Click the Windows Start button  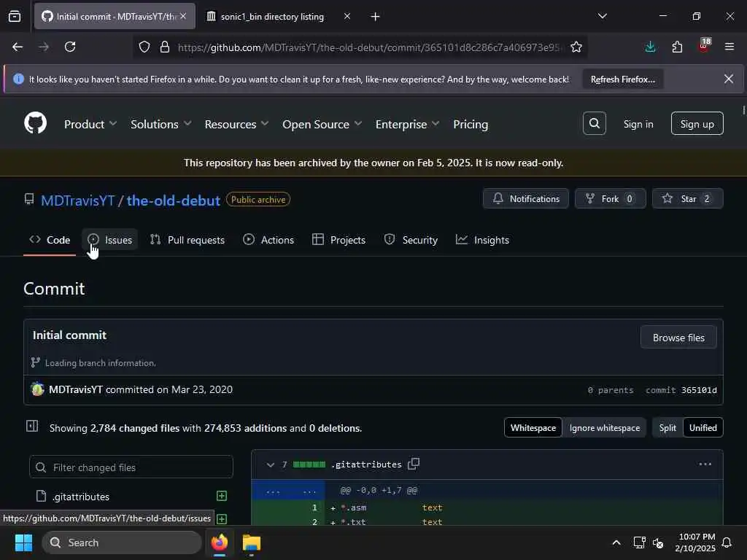23,542
